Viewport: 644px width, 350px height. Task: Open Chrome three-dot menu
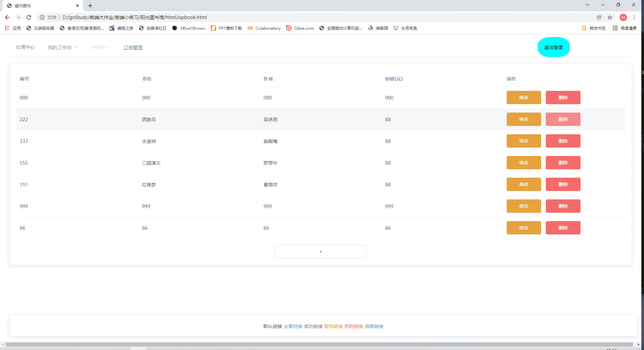click(x=634, y=17)
